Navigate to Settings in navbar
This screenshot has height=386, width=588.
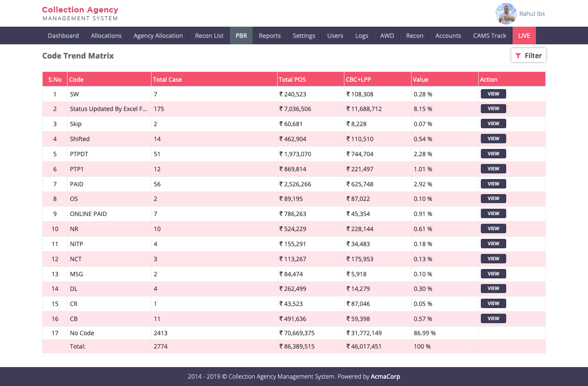[x=304, y=36]
